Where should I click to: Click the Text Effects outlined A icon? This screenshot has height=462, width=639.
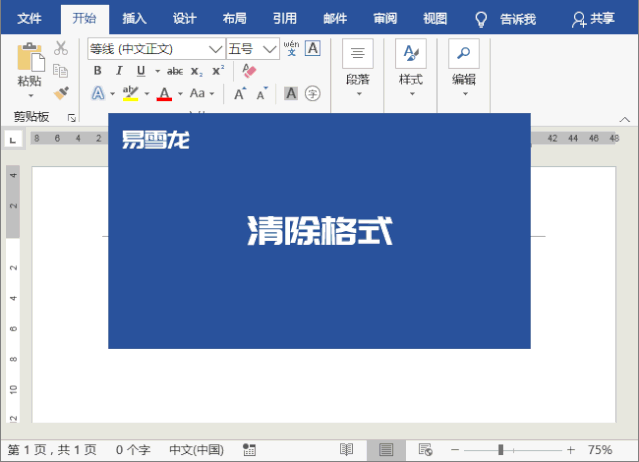tap(98, 93)
